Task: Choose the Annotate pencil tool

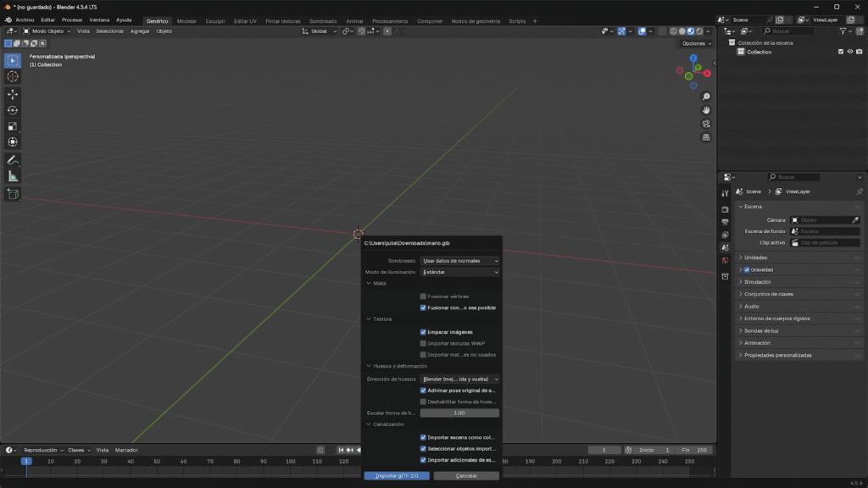Action: [13, 159]
